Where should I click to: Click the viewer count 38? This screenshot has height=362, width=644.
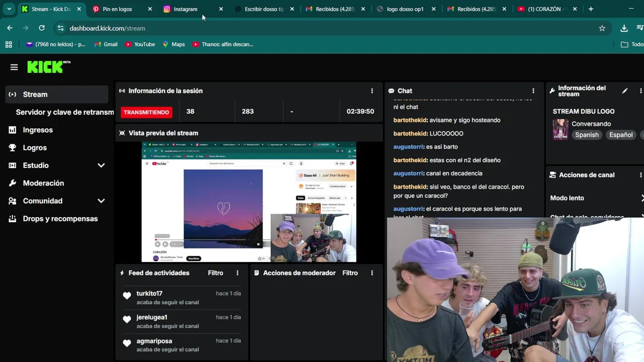[190, 112]
